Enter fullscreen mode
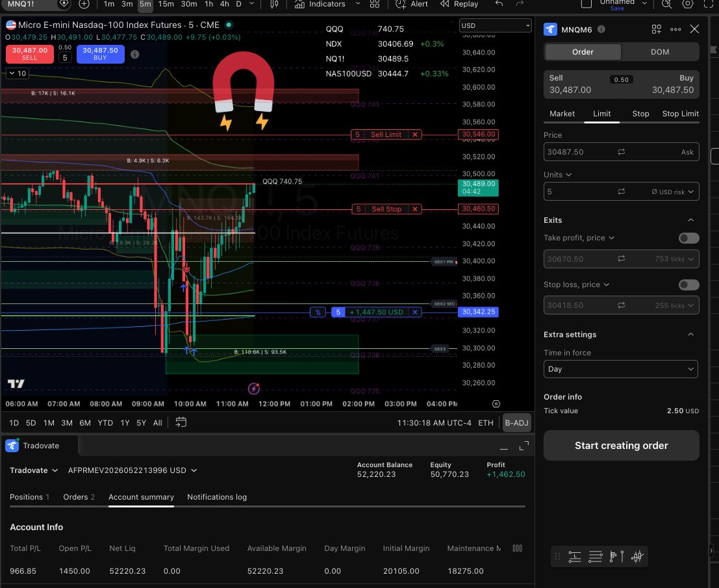 pos(709,4)
